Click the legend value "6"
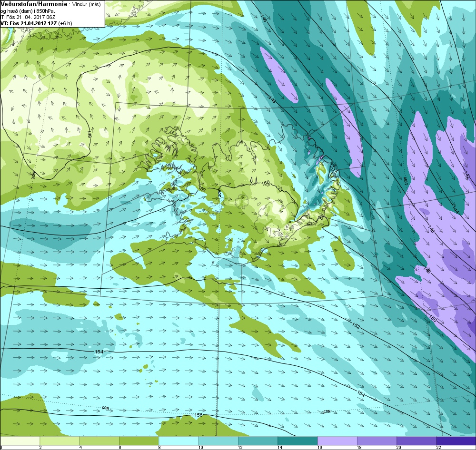476x450 pixels. [119, 447]
